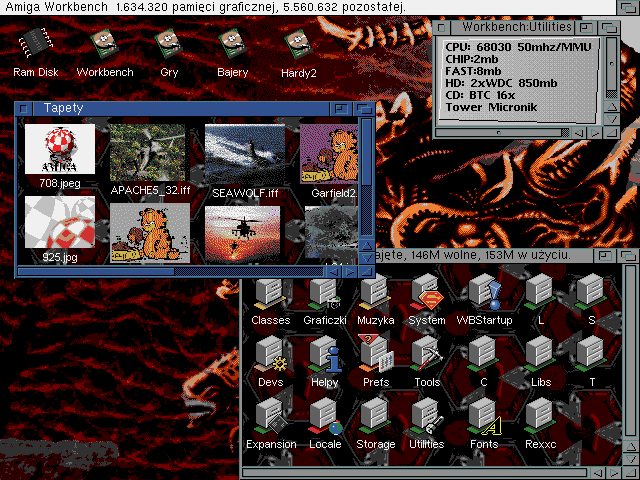Open the Storage drawer
The image size is (640, 480).
pos(376,417)
